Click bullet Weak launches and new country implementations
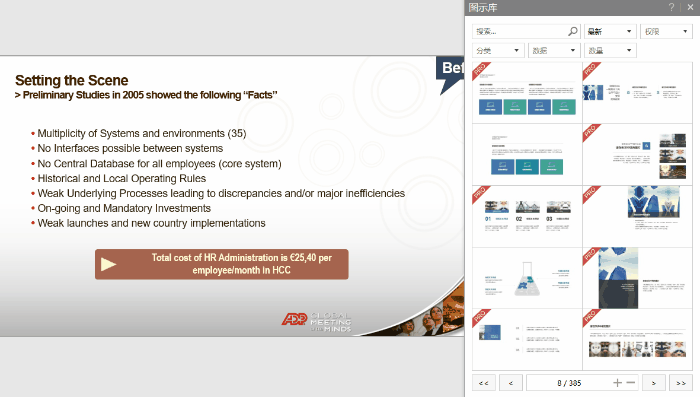Viewport: 700px width, 397px height. tap(151, 223)
